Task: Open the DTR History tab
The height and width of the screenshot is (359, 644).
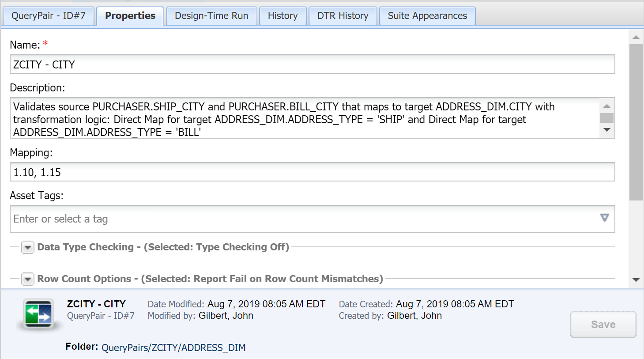Action: click(343, 16)
